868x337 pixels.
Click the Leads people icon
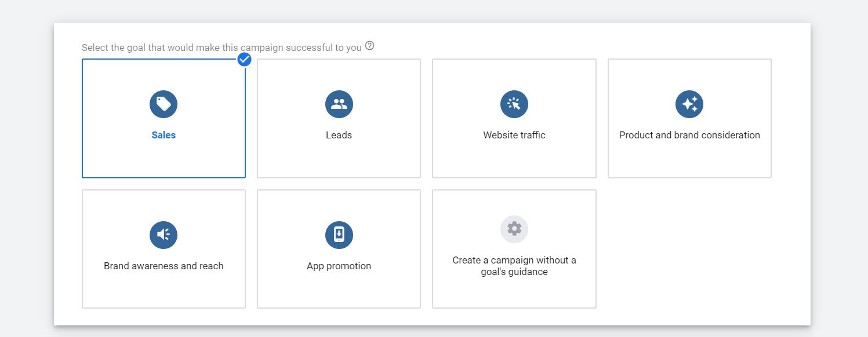click(x=339, y=104)
